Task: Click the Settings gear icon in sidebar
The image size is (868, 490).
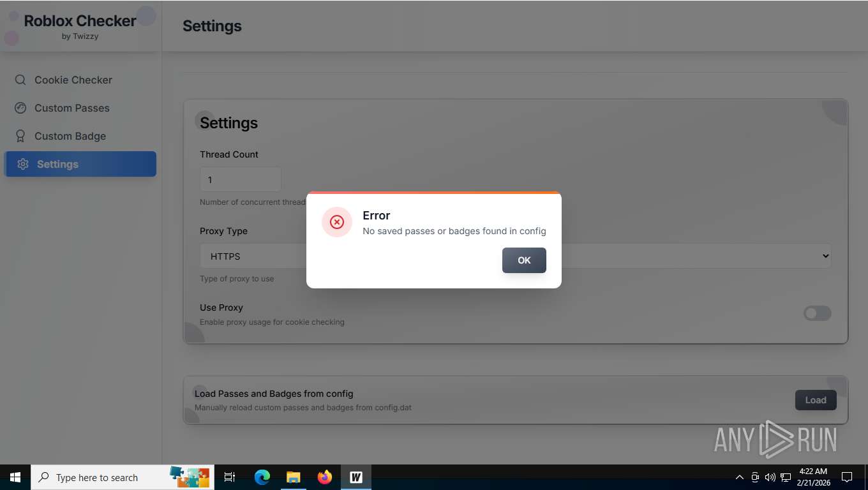Action: pyautogui.click(x=23, y=164)
